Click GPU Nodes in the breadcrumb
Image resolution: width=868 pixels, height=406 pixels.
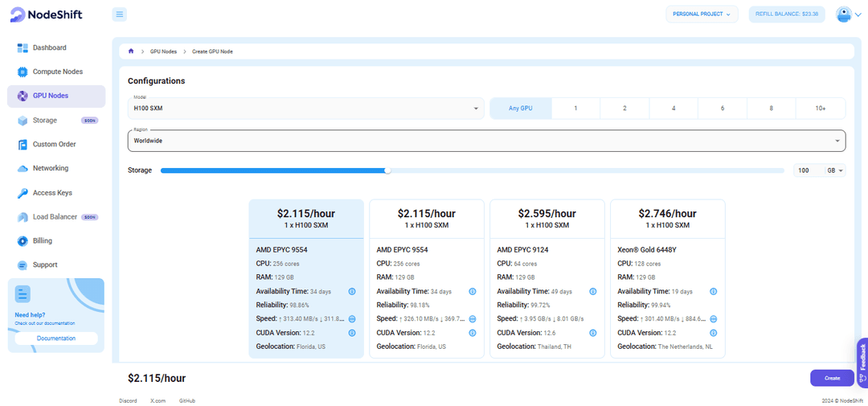point(163,51)
